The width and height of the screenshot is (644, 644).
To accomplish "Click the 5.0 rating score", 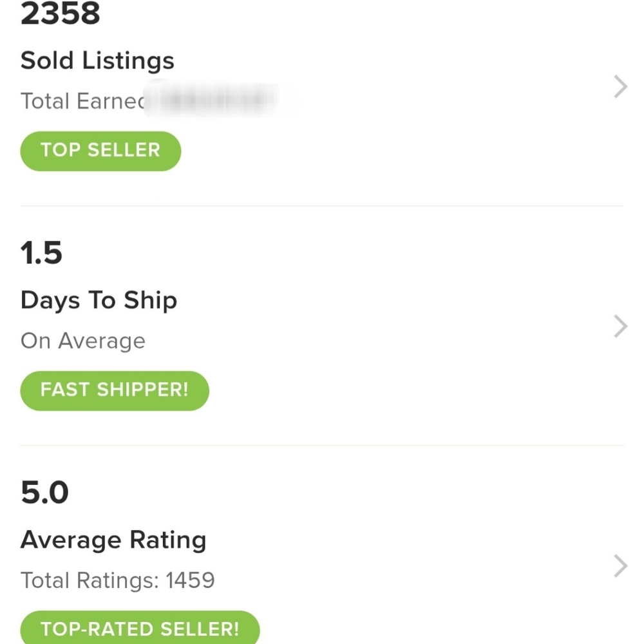I will pyautogui.click(x=44, y=493).
